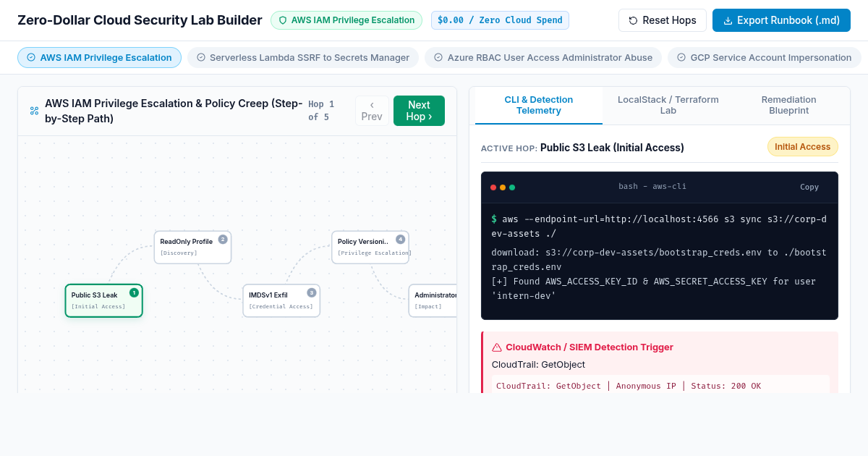Click the bash — aws-cli terminal title
Image resolution: width=868 pixels, height=456 pixels.
click(652, 187)
